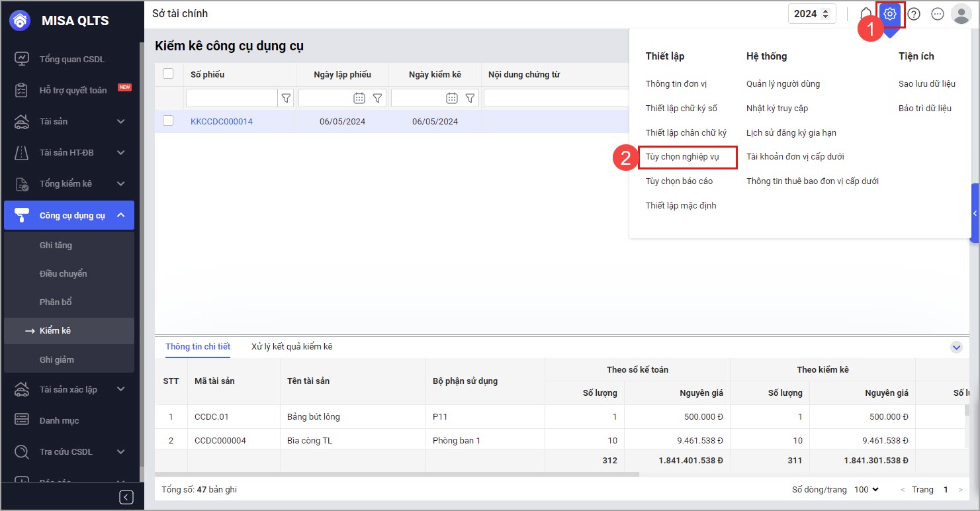Select Tùy chọn nghiệp vụ menu item

682,157
